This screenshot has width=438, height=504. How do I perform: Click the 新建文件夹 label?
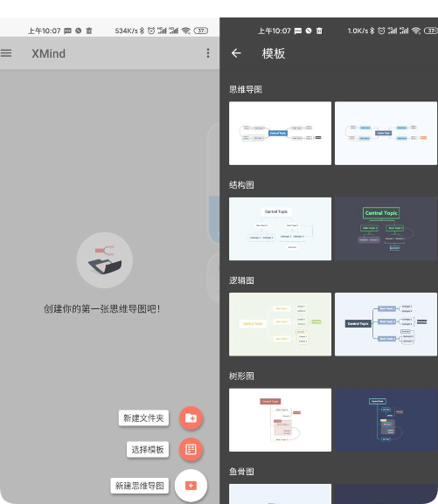(x=143, y=418)
